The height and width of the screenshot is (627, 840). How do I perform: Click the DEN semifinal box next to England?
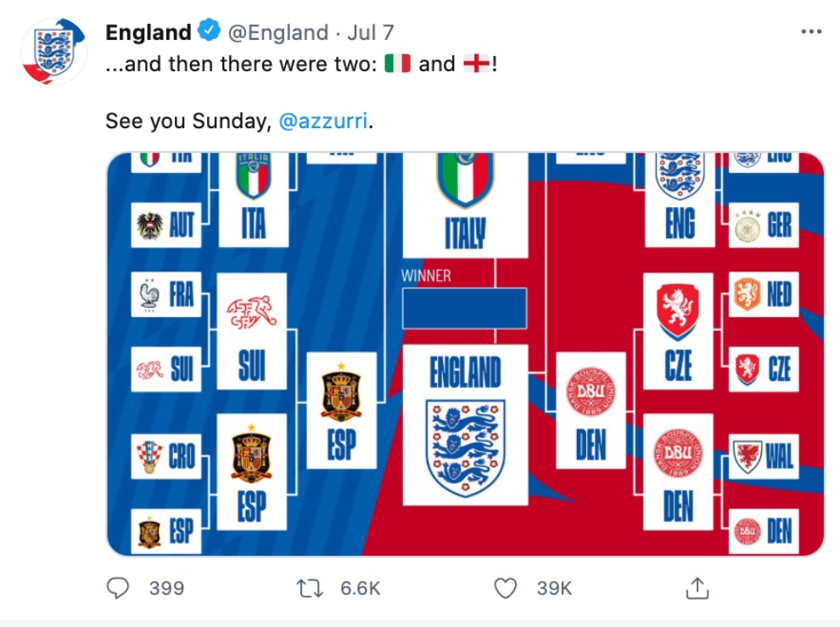click(x=591, y=411)
